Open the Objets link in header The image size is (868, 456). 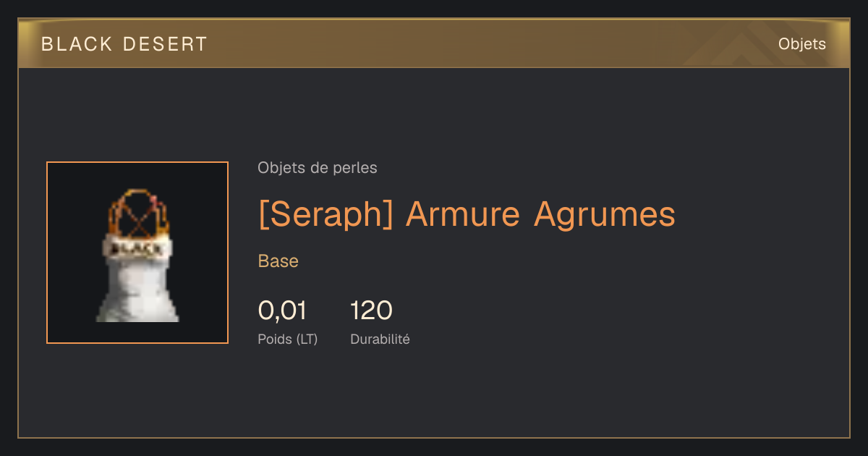click(801, 44)
